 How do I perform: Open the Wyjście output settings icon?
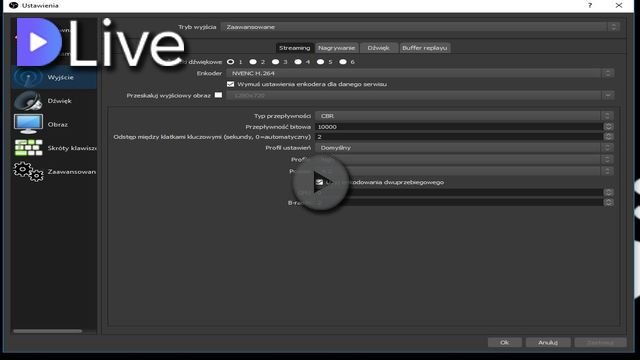click(x=28, y=77)
